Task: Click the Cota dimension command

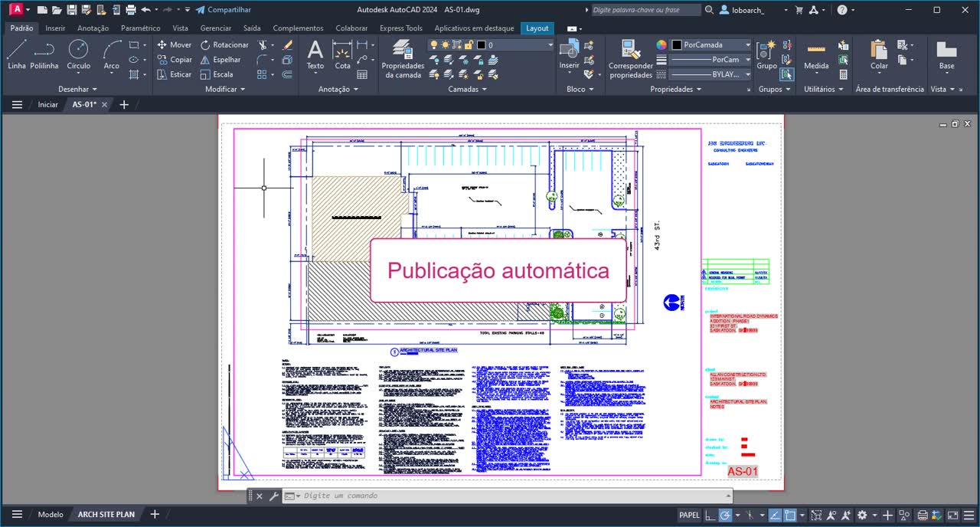Action: click(342, 57)
